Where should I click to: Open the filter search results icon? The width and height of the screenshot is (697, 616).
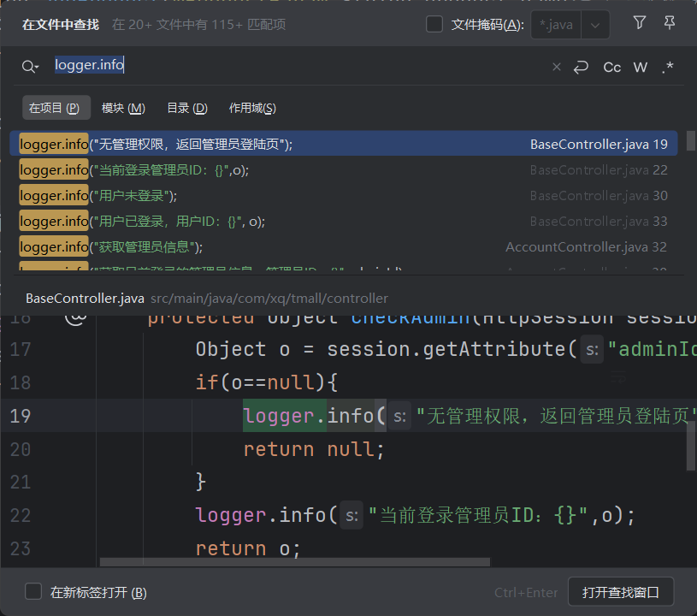639,23
